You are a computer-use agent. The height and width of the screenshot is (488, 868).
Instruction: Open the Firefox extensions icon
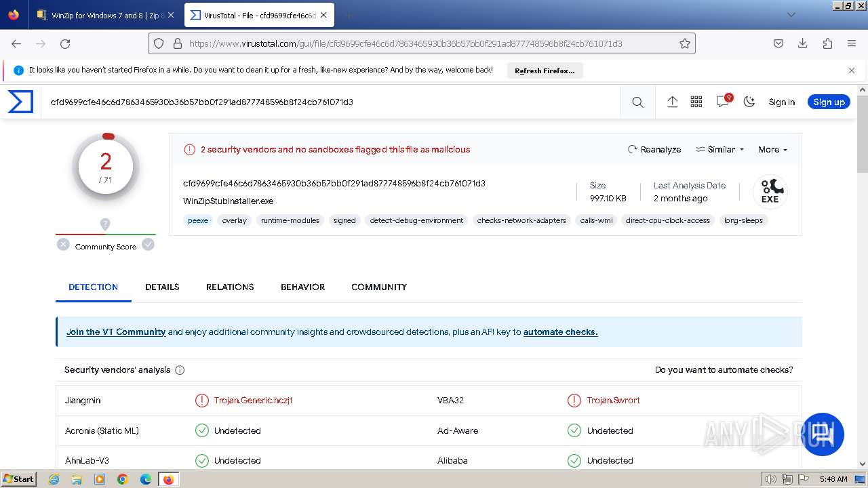(x=827, y=43)
